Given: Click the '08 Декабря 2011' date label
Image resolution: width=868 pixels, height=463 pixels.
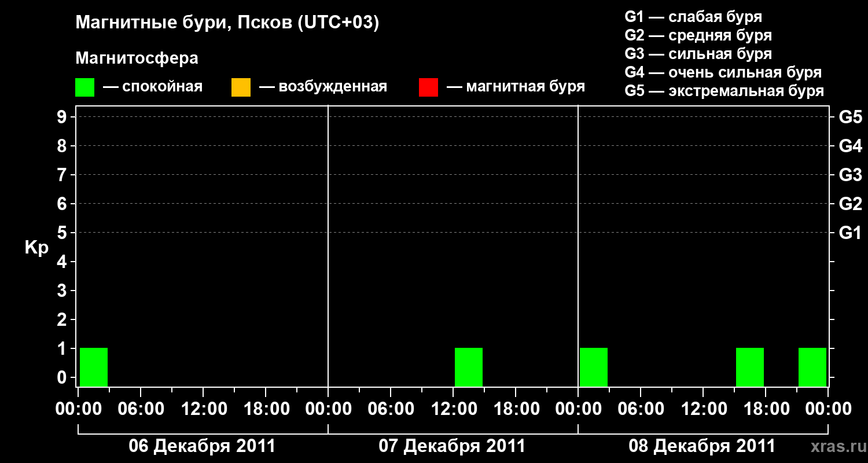Looking at the screenshot, I should click(x=702, y=446).
